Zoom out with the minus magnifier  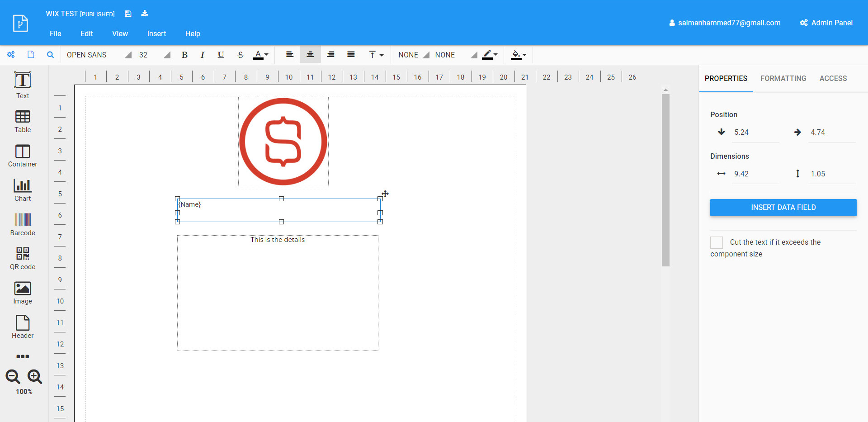click(x=13, y=376)
